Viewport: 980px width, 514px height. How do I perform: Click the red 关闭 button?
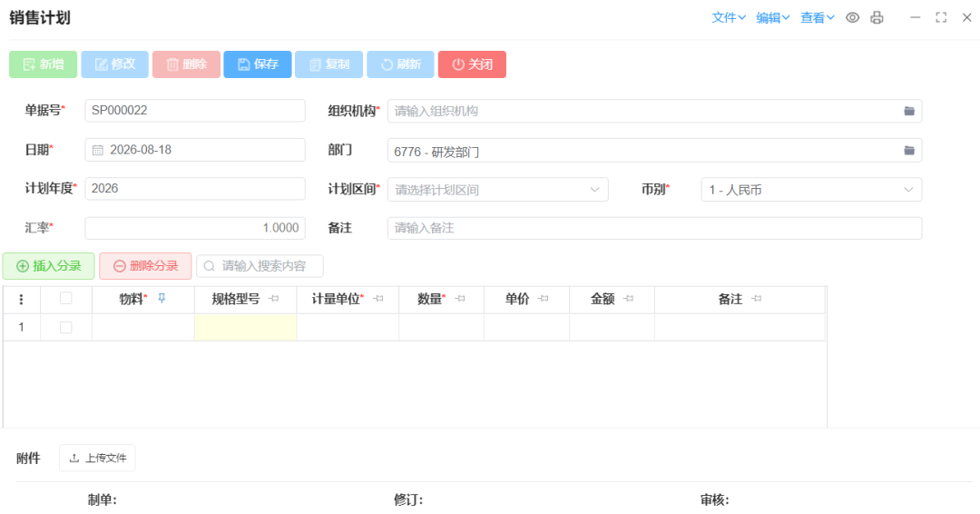tap(472, 64)
